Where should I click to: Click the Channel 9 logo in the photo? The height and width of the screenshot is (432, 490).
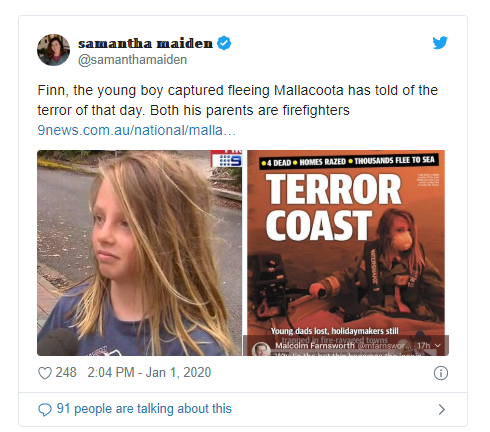pyautogui.click(x=227, y=159)
